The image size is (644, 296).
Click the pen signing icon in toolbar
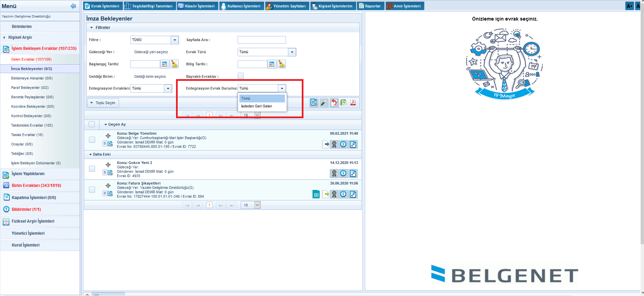(x=324, y=103)
